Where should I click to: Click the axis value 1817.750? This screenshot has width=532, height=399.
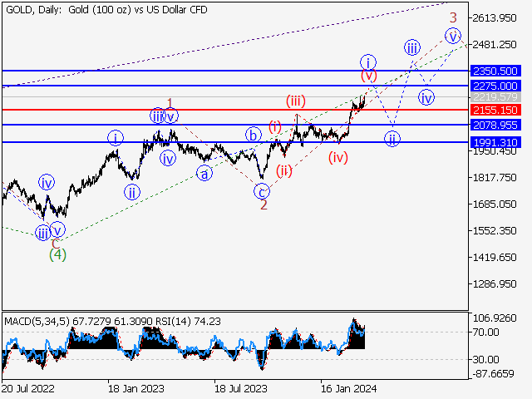click(495, 177)
